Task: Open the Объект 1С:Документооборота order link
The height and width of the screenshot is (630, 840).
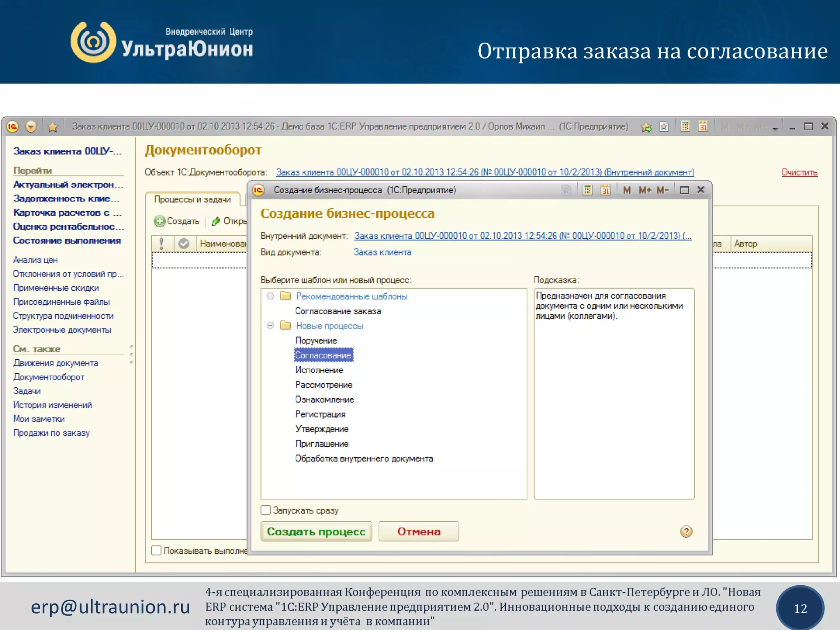Action: [485, 172]
